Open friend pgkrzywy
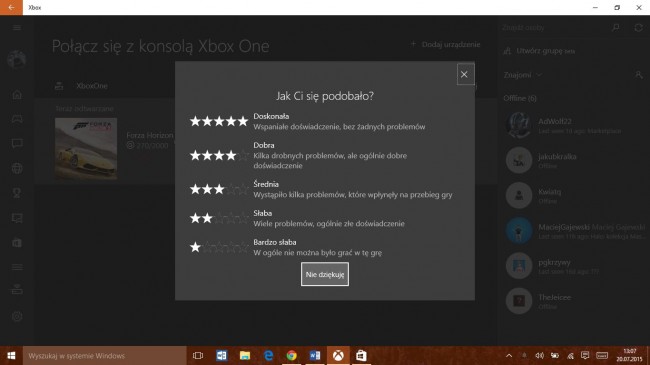Screen dimensions: 650x365 [574, 266]
